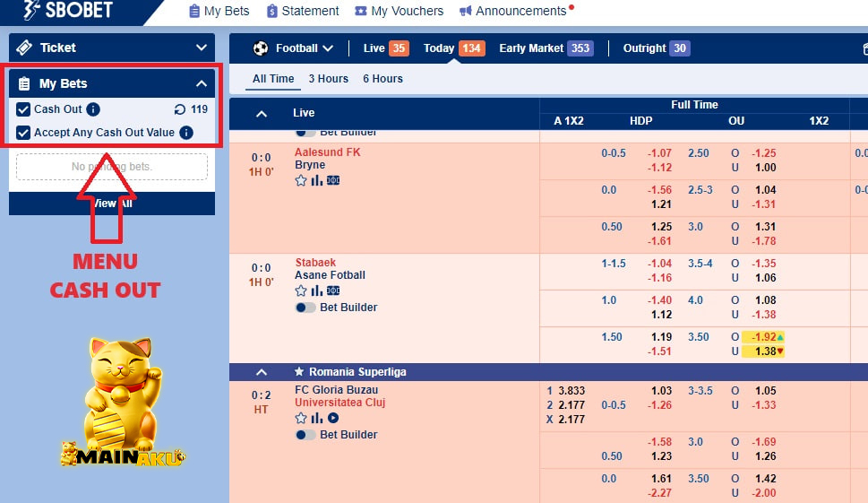Select Over 2.50 odds -1.25 for Aalesund
The image size is (868, 503).
point(764,153)
